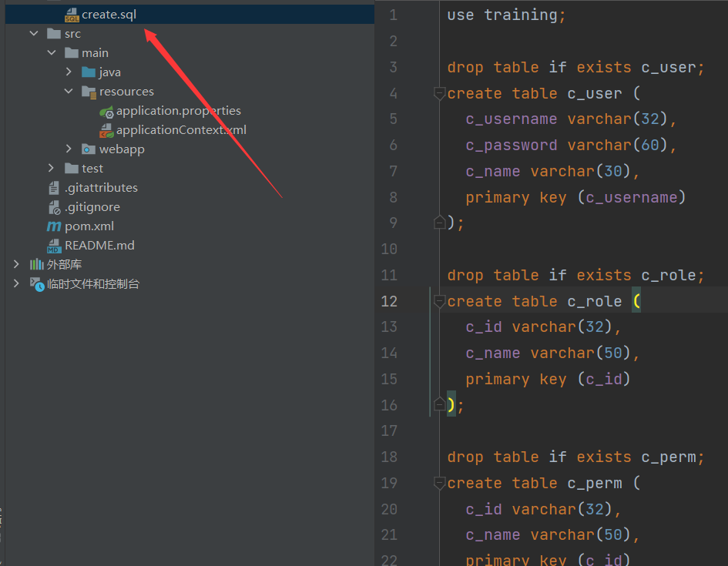
Task: Expand the test folder
Action: click(x=51, y=168)
